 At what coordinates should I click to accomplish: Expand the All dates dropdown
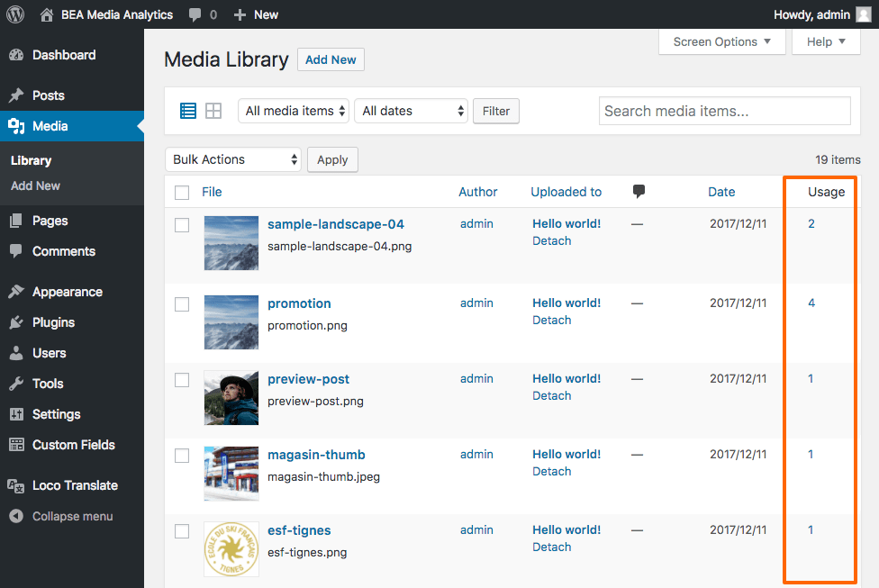point(412,111)
